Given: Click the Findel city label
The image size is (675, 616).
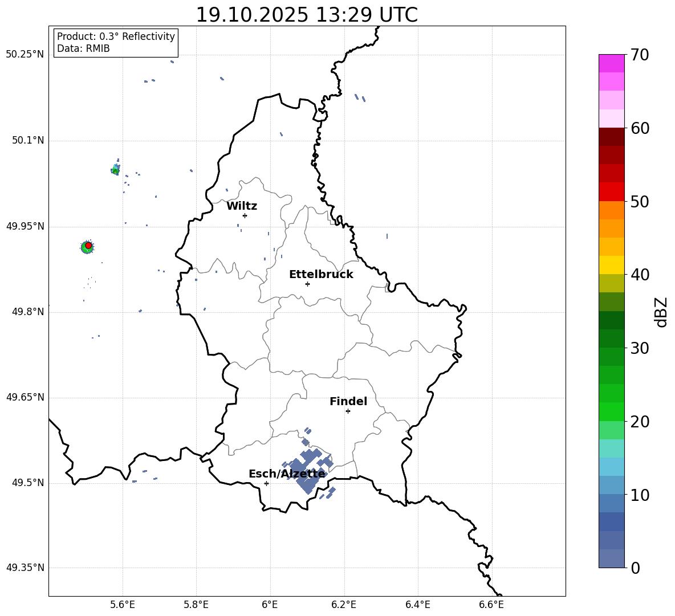Looking at the screenshot, I should (x=348, y=401).
